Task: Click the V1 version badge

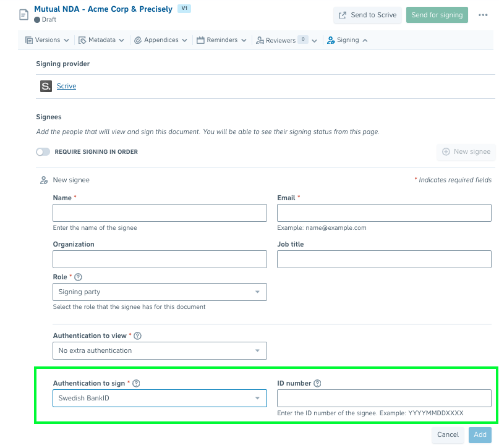Action: click(x=184, y=9)
